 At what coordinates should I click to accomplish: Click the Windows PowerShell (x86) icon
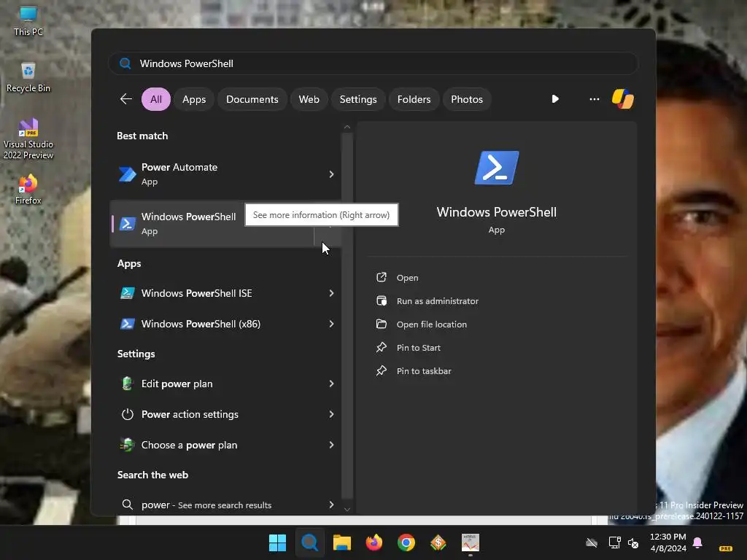coord(127,324)
